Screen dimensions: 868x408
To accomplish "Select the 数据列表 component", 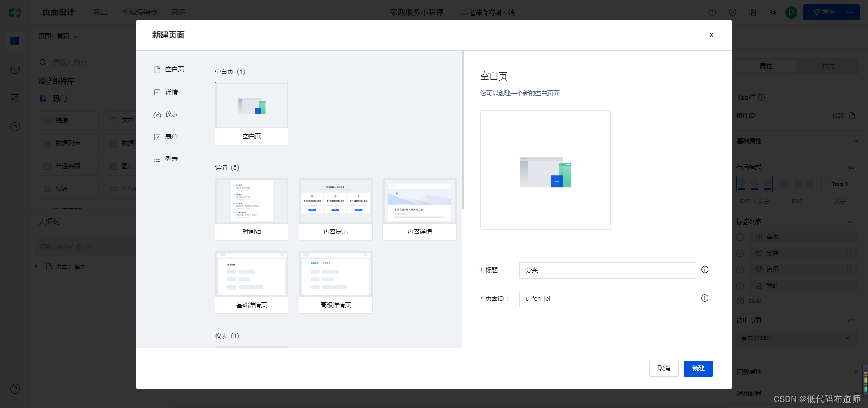I will pos(68,143).
